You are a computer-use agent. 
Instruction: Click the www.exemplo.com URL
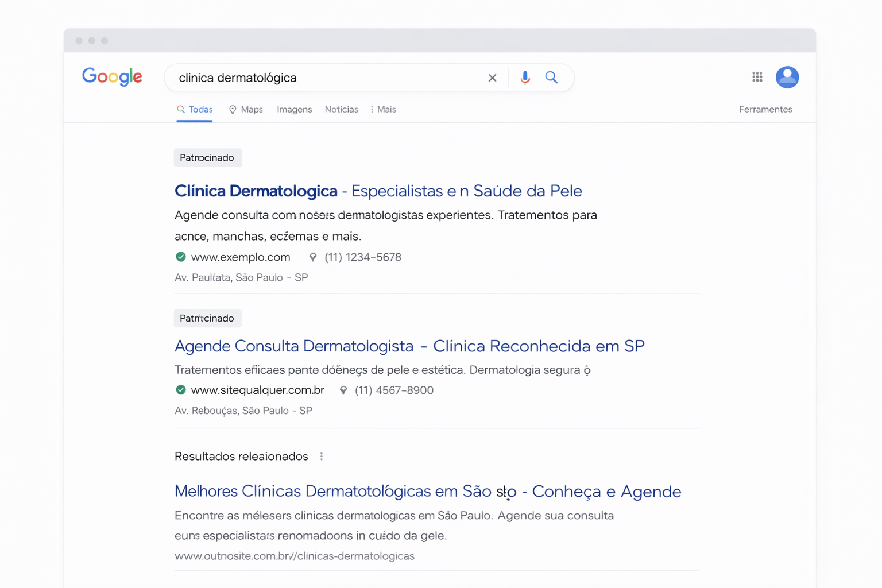pyautogui.click(x=241, y=257)
